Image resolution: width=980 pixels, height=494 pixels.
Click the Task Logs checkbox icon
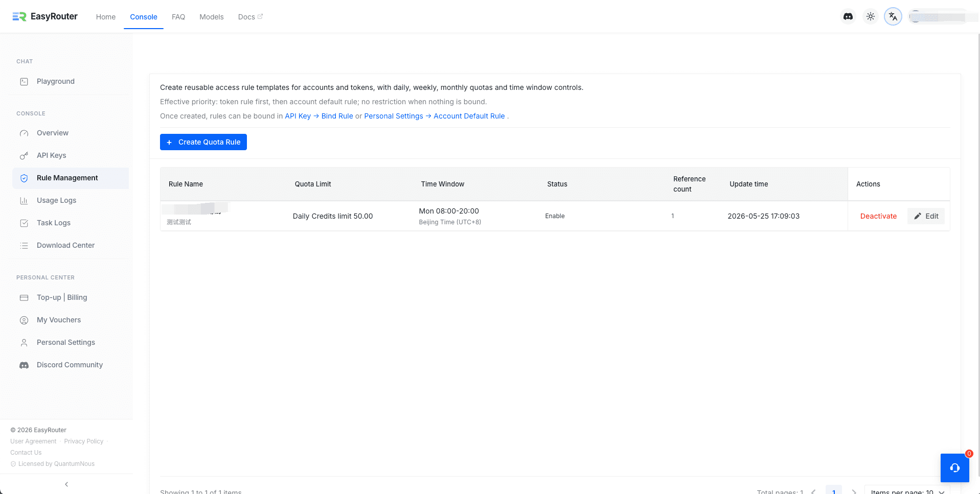(x=24, y=223)
